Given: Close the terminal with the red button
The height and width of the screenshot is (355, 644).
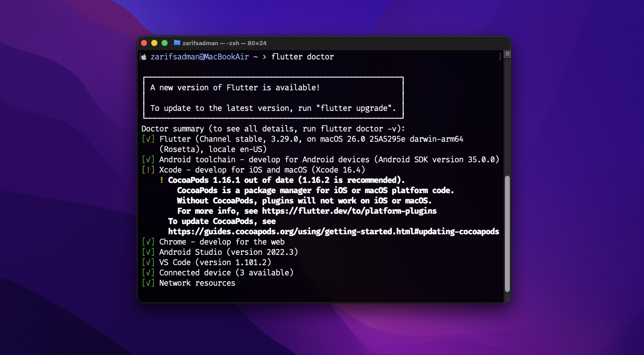Looking at the screenshot, I should pyautogui.click(x=144, y=43).
